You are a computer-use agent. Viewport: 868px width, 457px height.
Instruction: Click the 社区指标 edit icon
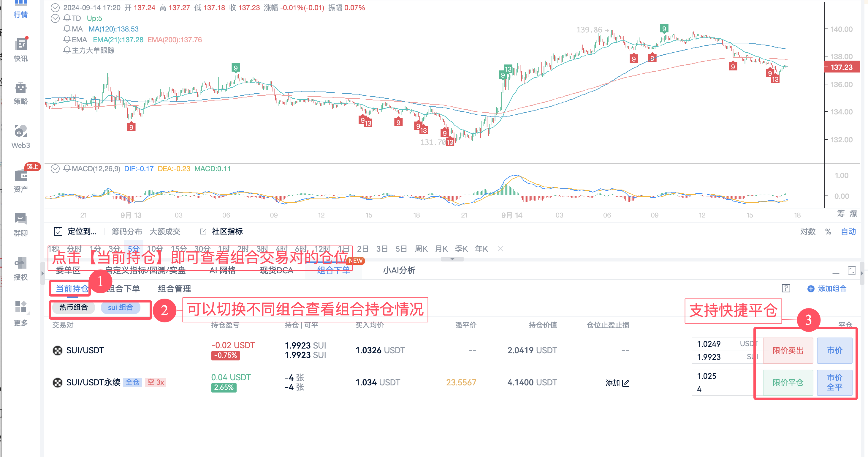tap(203, 231)
